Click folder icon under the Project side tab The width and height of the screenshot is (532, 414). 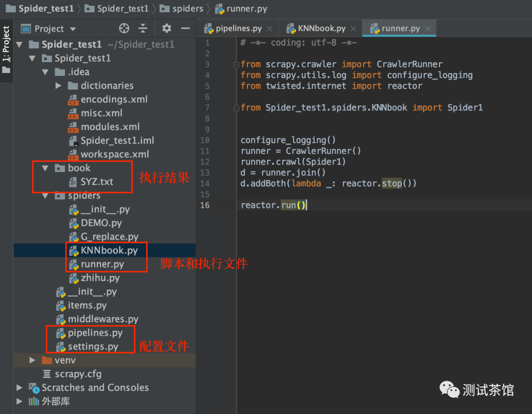6,70
